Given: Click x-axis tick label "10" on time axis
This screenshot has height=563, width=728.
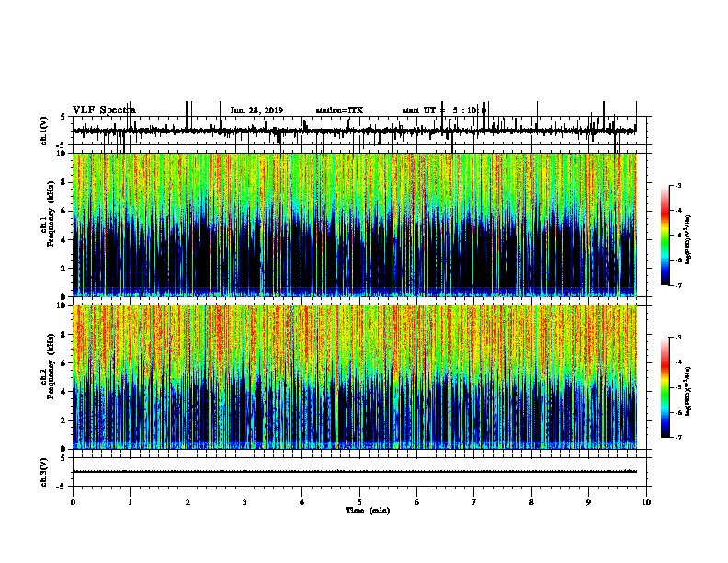Looking at the screenshot, I should 646,502.
